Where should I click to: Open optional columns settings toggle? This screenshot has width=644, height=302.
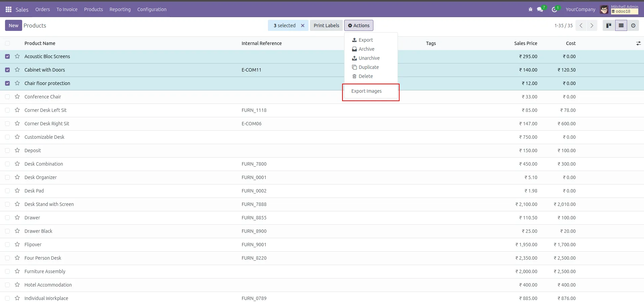click(638, 43)
